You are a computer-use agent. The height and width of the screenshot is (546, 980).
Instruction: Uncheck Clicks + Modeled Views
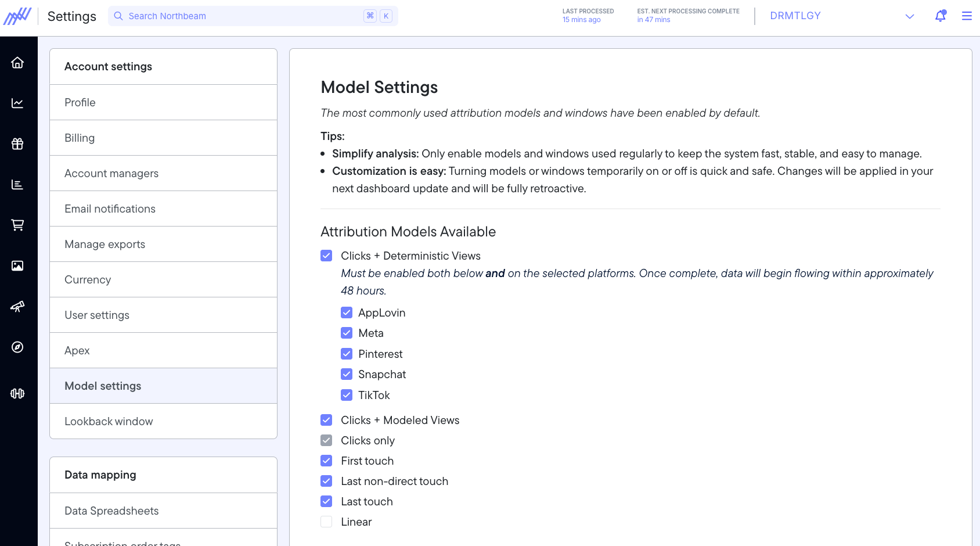point(326,420)
